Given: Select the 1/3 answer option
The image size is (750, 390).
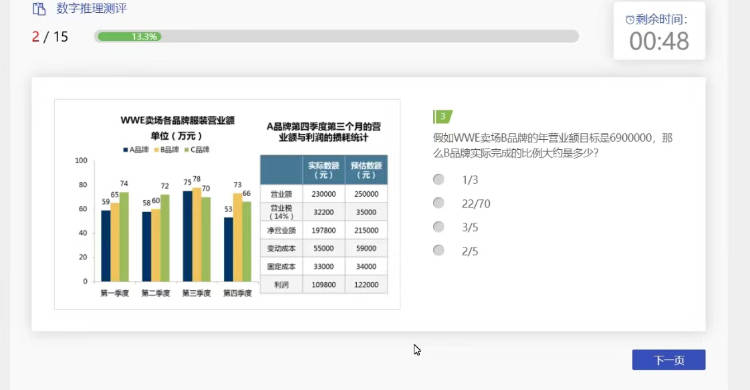Looking at the screenshot, I should pos(439,179).
